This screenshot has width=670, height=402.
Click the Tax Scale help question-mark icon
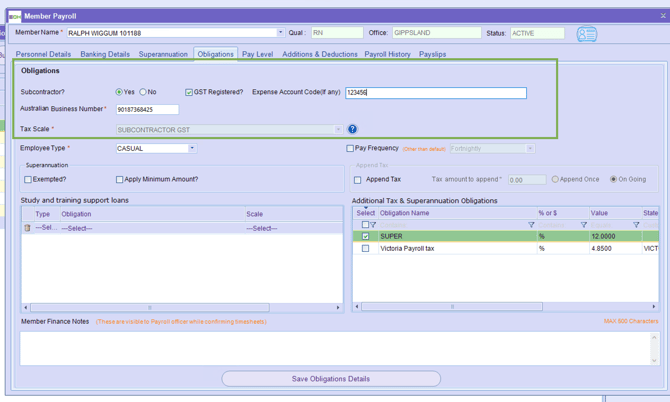(x=352, y=129)
